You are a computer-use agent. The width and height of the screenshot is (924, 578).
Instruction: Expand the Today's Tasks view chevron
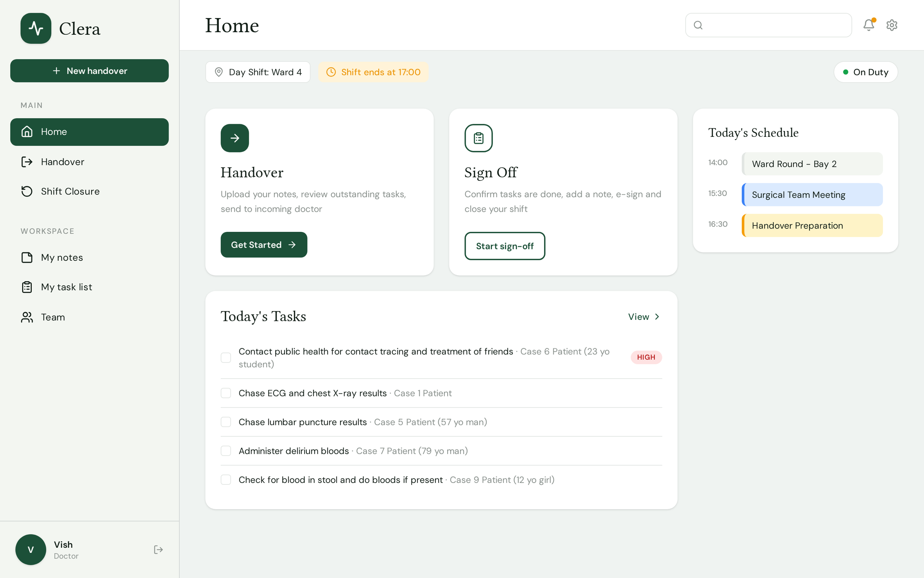coord(657,317)
